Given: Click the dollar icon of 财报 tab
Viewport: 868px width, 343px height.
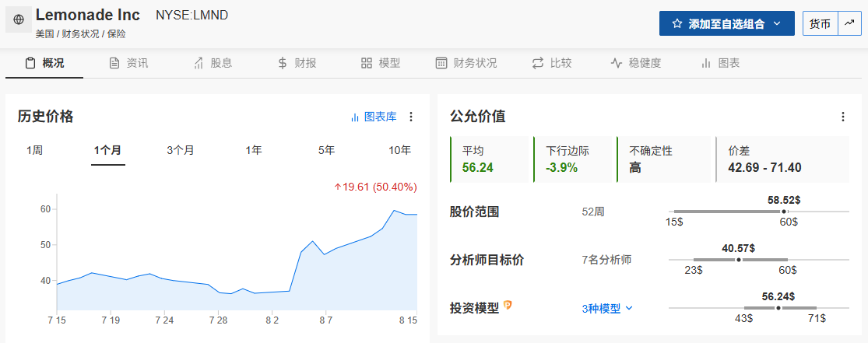Looking at the screenshot, I should 283,63.
